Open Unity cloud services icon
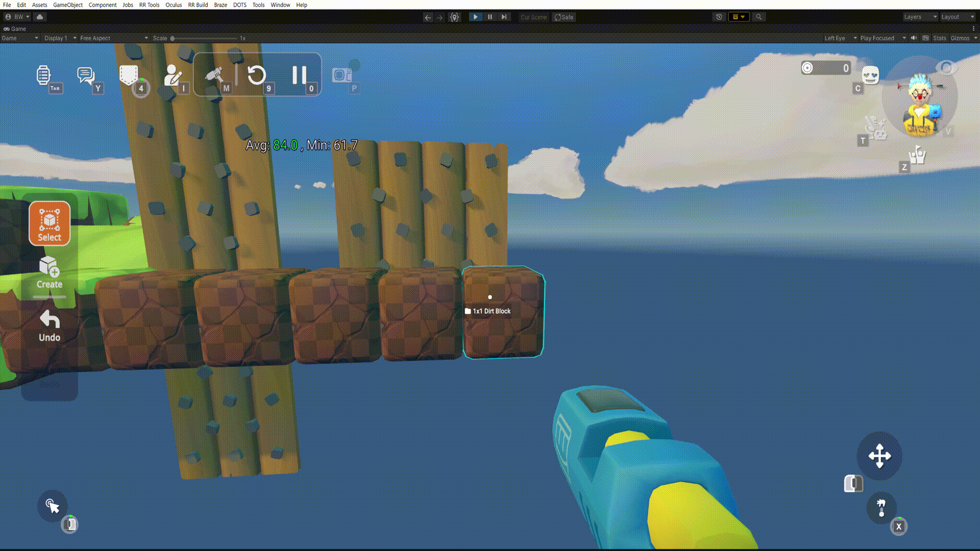The width and height of the screenshot is (980, 551). click(40, 17)
